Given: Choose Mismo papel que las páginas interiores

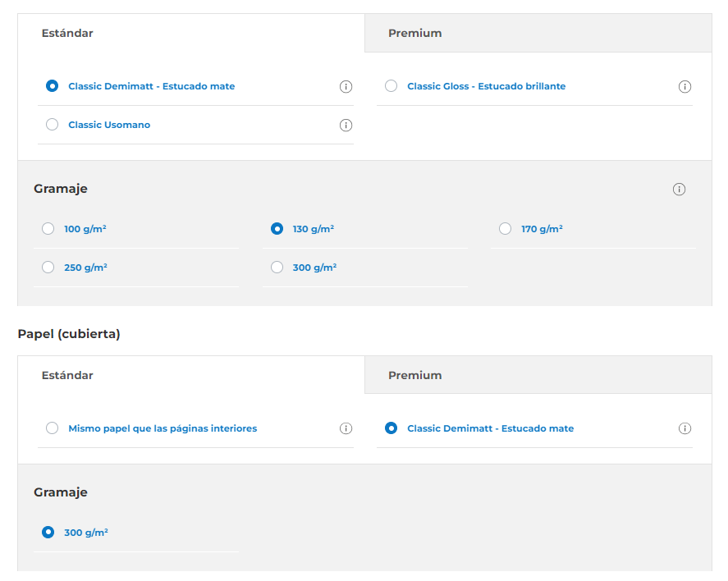Looking at the screenshot, I should pyautogui.click(x=53, y=428).
